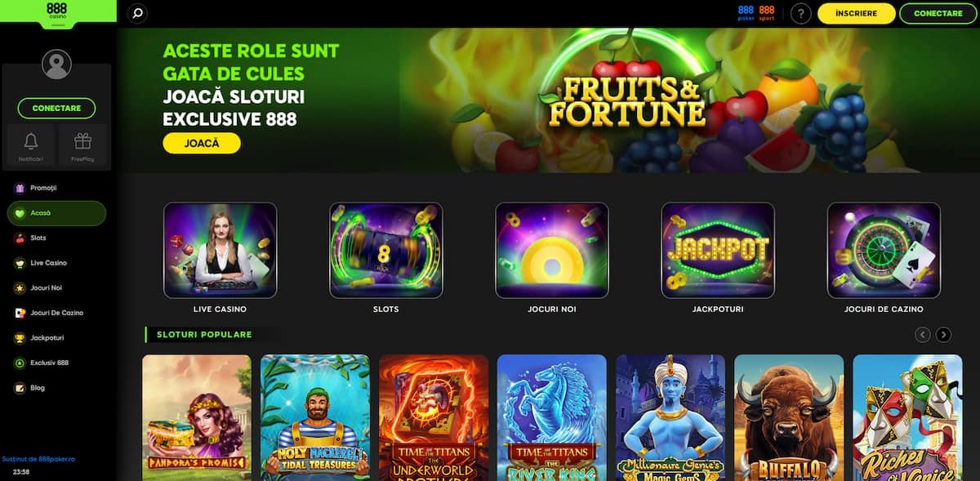Click CONECTARE button in the top bar
Screen dimensions: 980x481
[x=938, y=14]
